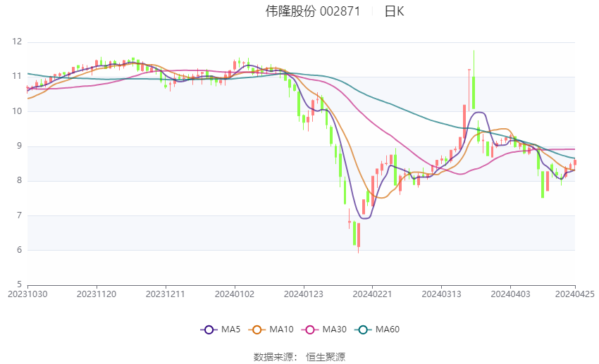This screenshot has height=364, width=599.
Task: Click the purple MA5 legend circle marker
Action: [208, 330]
